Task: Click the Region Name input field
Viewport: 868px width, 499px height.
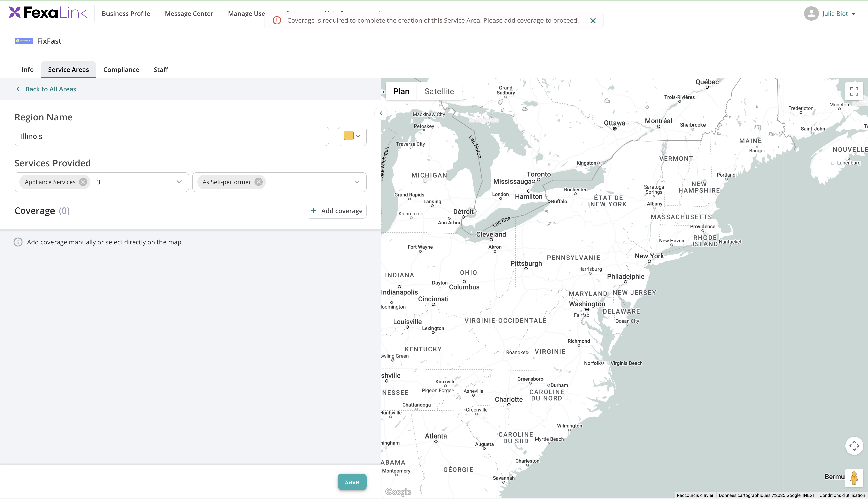Action: coord(171,136)
